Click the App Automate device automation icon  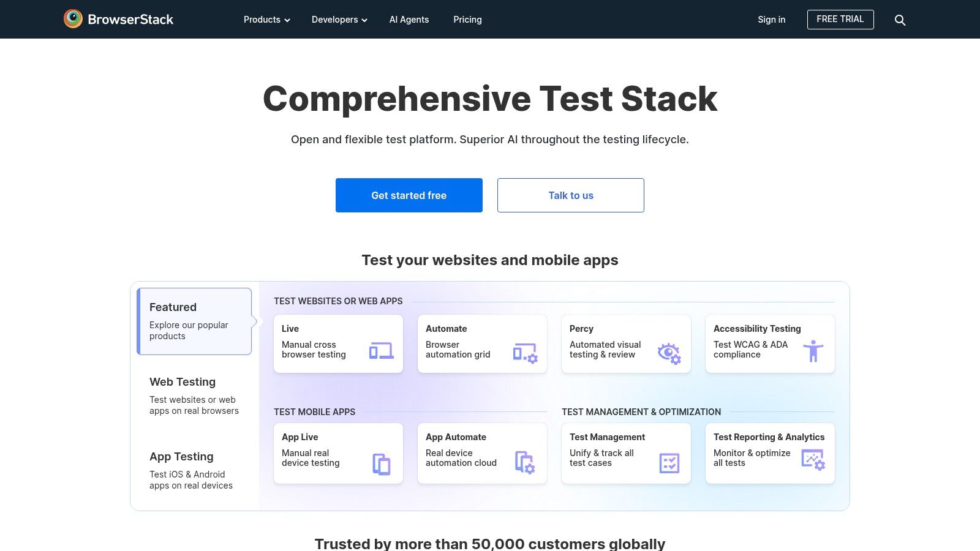pos(525,463)
